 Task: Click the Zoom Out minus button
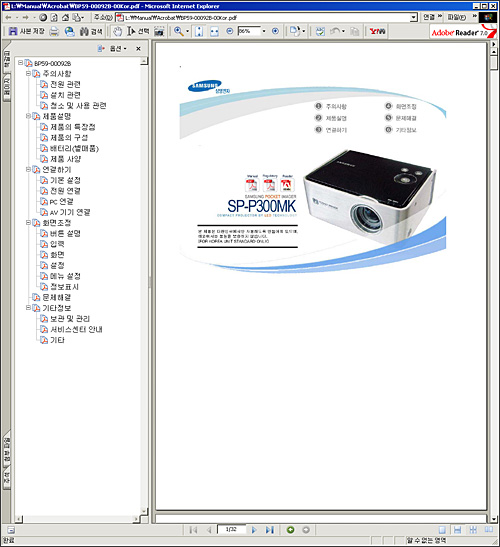click(x=230, y=31)
